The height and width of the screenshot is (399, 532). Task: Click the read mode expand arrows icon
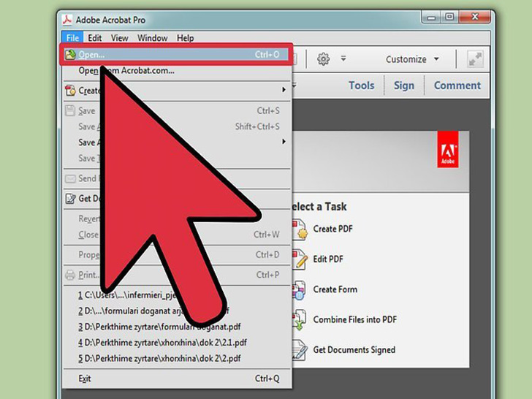tap(475, 59)
